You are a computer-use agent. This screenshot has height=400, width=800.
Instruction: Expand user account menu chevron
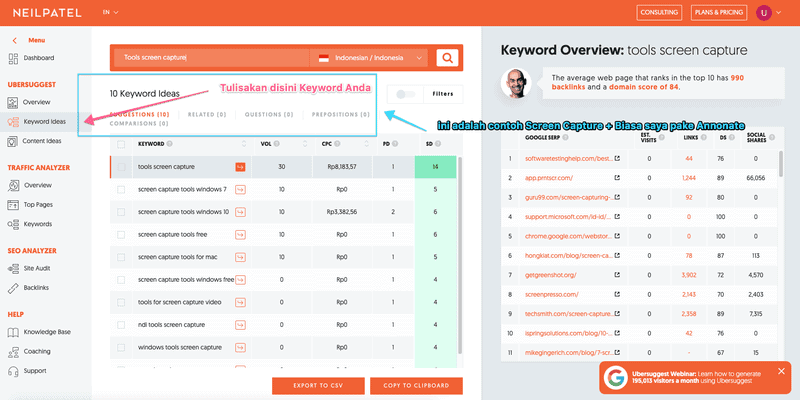779,13
